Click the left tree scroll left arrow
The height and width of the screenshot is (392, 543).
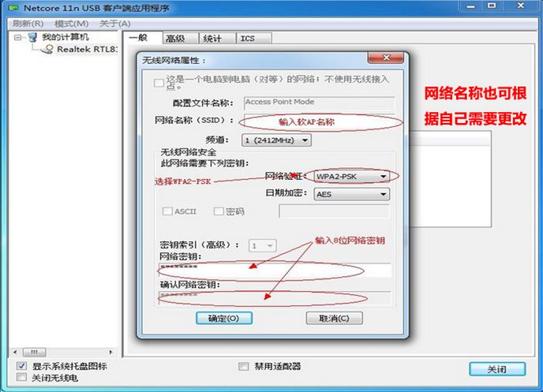[15, 353]
